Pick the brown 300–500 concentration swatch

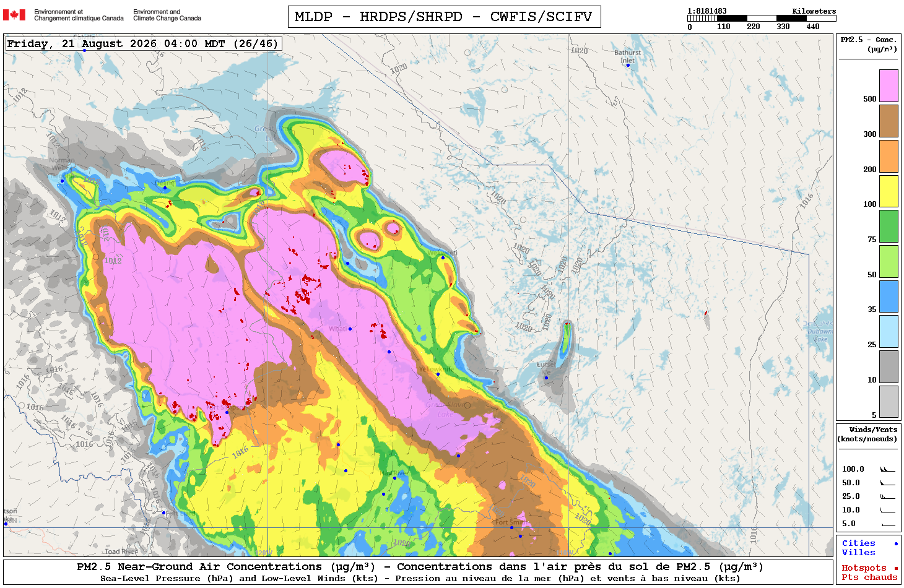pyautogui.click(x=889, y=121)
